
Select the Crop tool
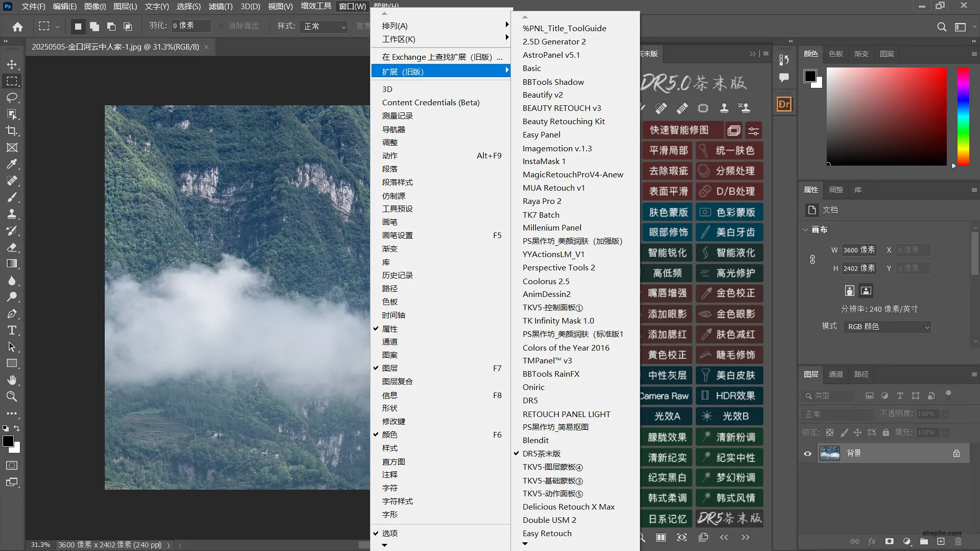pyautogui.click(x=13, y=131)
